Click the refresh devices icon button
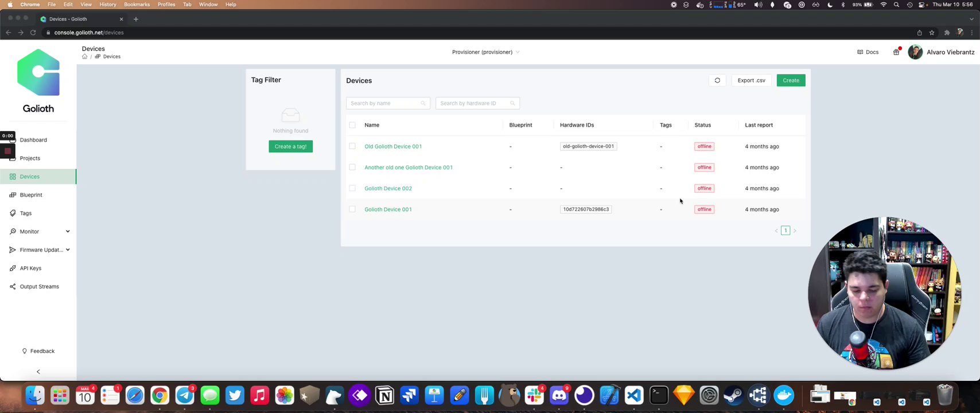This screenshot has height=413, width=980. pos(717,80)
